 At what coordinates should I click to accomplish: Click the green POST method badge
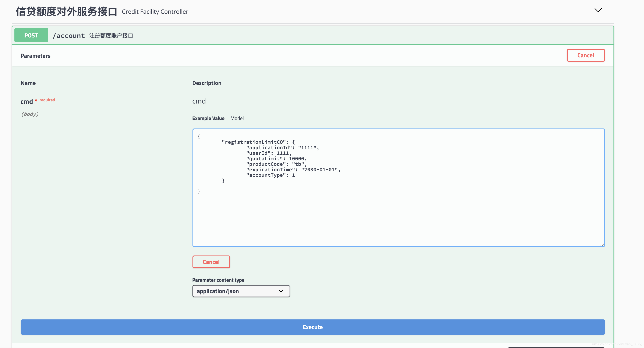click(31, 35)
